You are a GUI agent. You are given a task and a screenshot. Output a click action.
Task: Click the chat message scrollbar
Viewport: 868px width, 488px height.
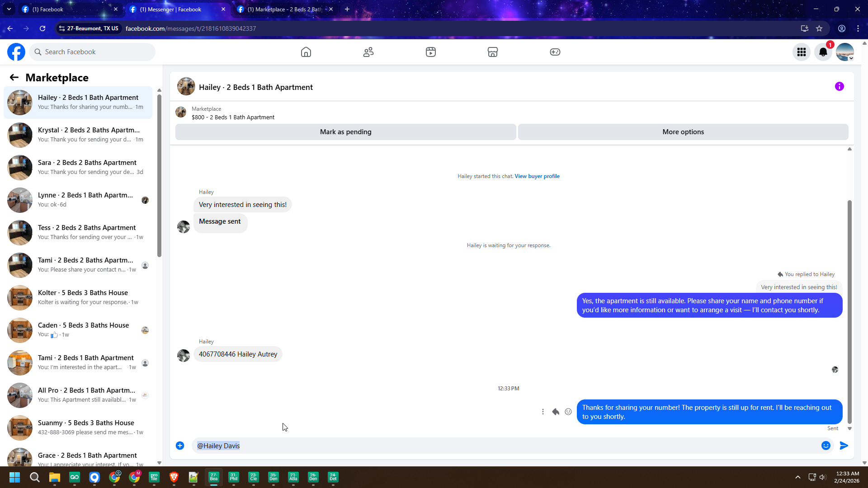pos(849,312)
